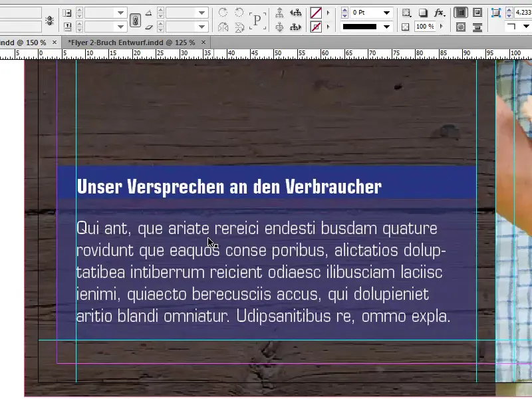The height and width of the screenshot is (399, 532).
Task: Open the shear angle dropdown
Action: point(202,27)
